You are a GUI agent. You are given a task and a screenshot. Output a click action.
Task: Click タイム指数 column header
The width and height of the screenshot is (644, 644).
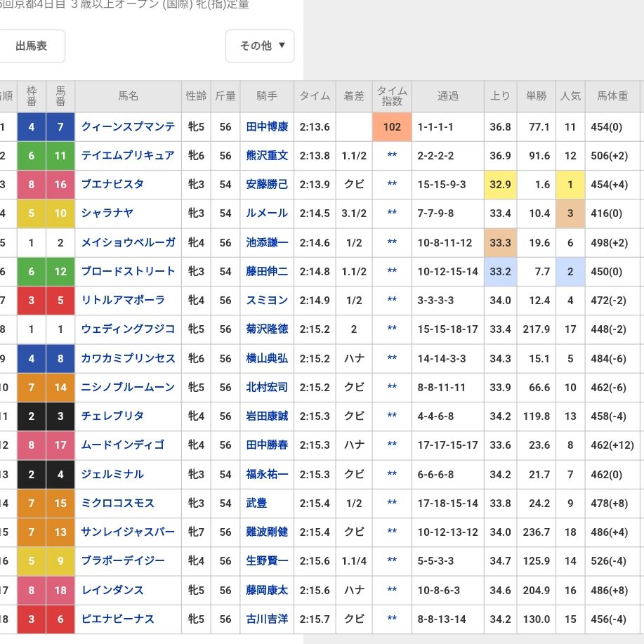pos(392,96)
